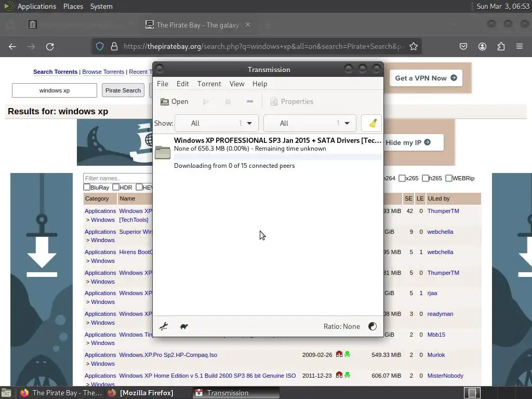Open the View menu in Transmission
This screenshot has height=399, width=532.
click(237, 84)
